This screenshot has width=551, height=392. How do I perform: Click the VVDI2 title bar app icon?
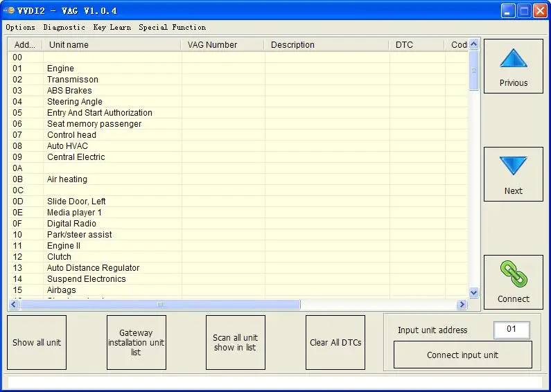(x=9, y=10)
